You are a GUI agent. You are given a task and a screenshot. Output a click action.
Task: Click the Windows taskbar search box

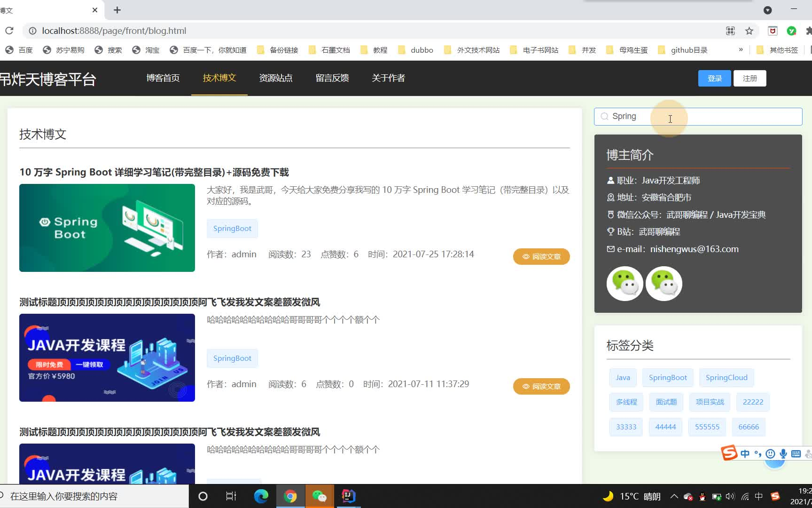click(x=94, y=496)
